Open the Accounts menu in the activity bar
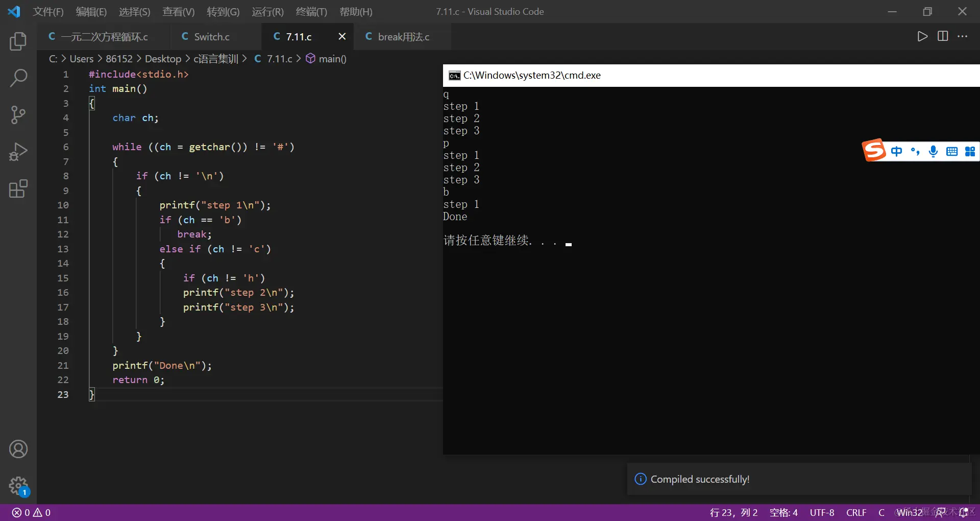 (18, 449)
